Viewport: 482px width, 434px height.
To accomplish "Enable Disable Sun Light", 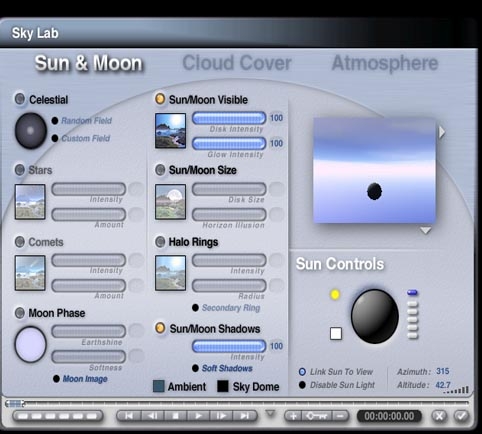I will point(302,385).
